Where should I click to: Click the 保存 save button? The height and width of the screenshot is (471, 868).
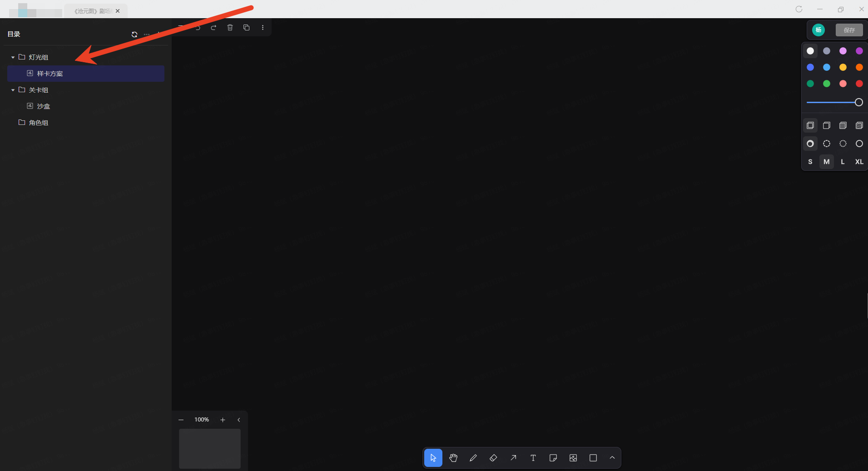pyautogui.click(x=849, y=30)
